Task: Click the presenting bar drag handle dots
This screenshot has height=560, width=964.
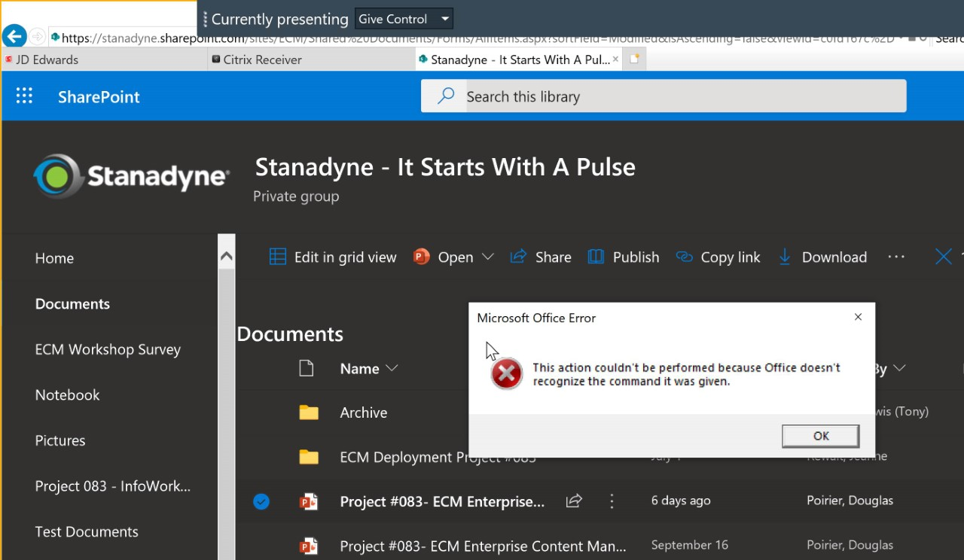Action: click(205, 19)
